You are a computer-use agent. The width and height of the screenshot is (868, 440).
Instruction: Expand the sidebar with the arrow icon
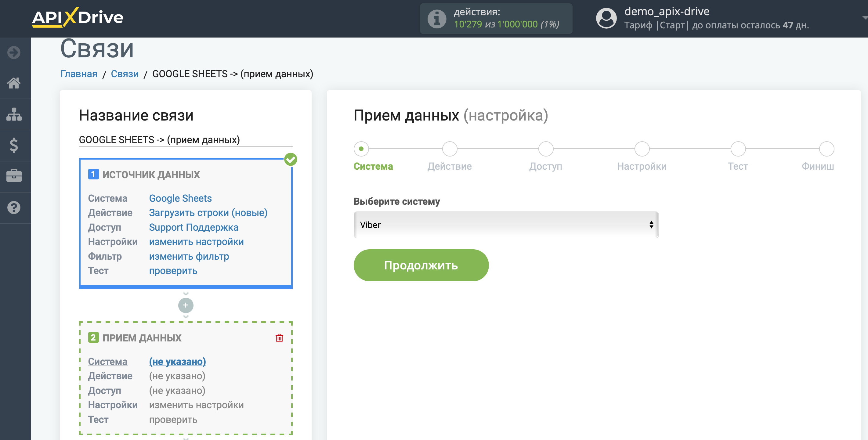pyautogui.click(x=14, y=52)
